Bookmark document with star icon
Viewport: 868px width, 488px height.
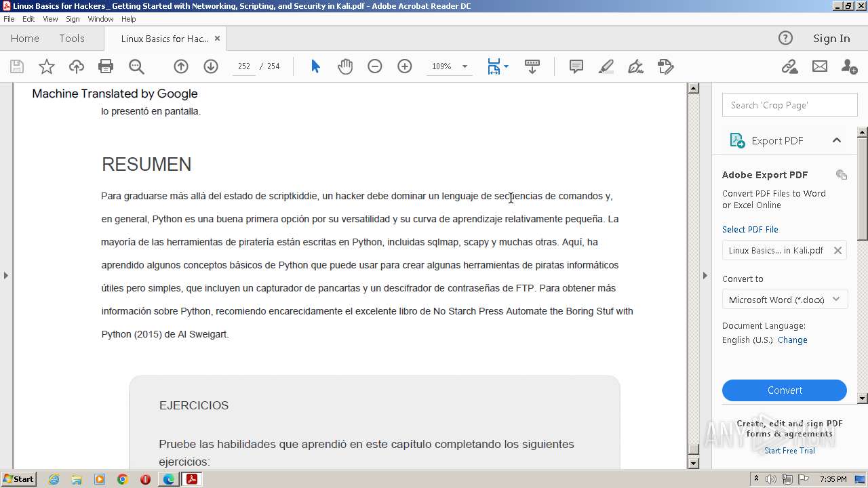[x=47, y=66]
